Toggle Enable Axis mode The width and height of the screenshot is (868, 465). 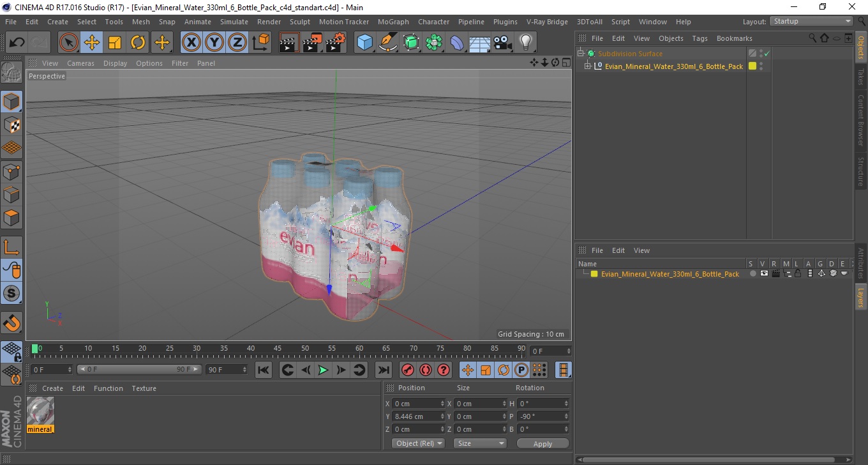pyautogui.click(x=11, y=247)
